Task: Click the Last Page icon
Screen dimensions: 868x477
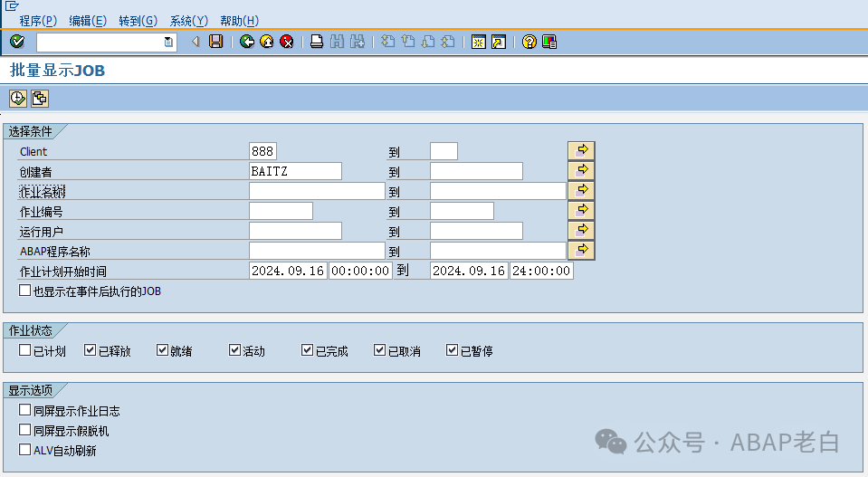Action: [x=448, y=42]
